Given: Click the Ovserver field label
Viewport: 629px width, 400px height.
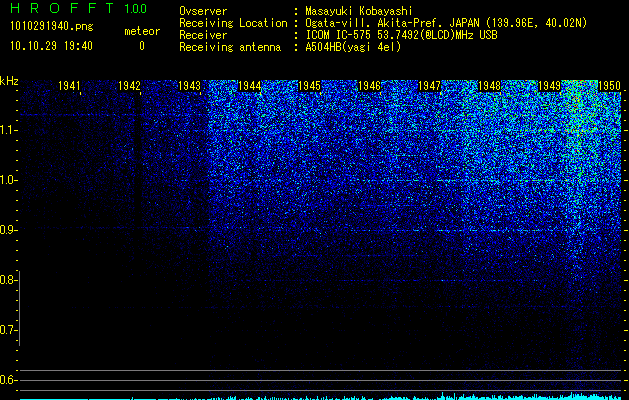Looking at the screenshot, I should [x=203, y=11].
